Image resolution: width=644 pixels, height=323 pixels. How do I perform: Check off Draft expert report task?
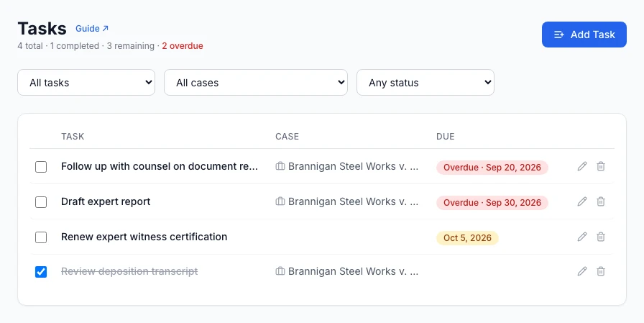[x=41, y=202]
